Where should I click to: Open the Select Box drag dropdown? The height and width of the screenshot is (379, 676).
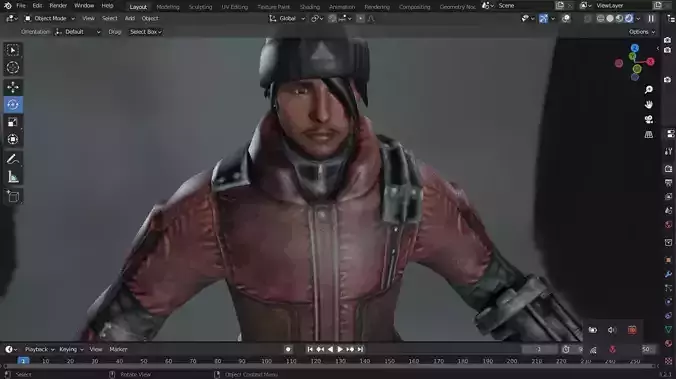pos(145,32)
